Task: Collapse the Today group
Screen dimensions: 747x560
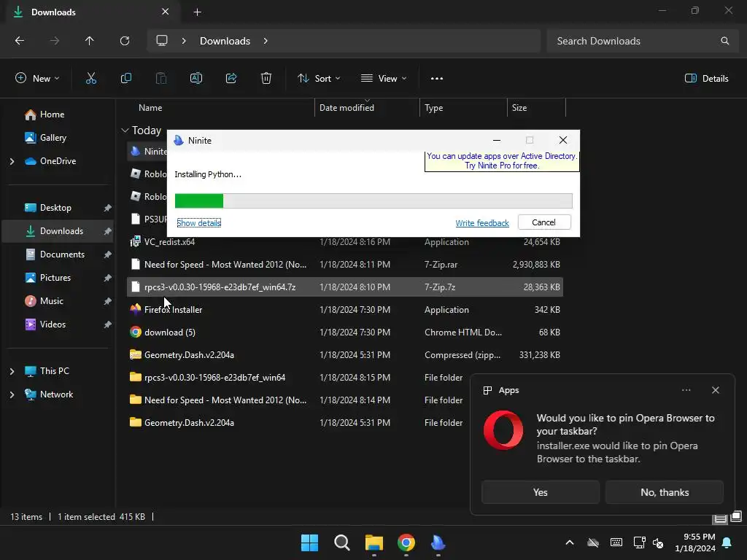Action: 125,131
